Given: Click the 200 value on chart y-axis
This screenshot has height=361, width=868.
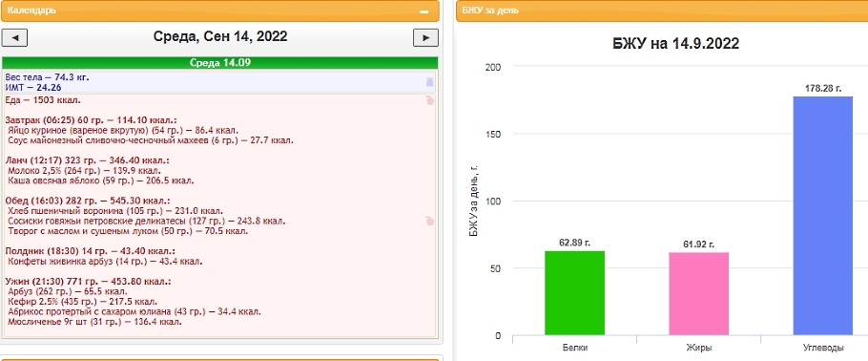Looking at the screenshot, I should point(494,67).
